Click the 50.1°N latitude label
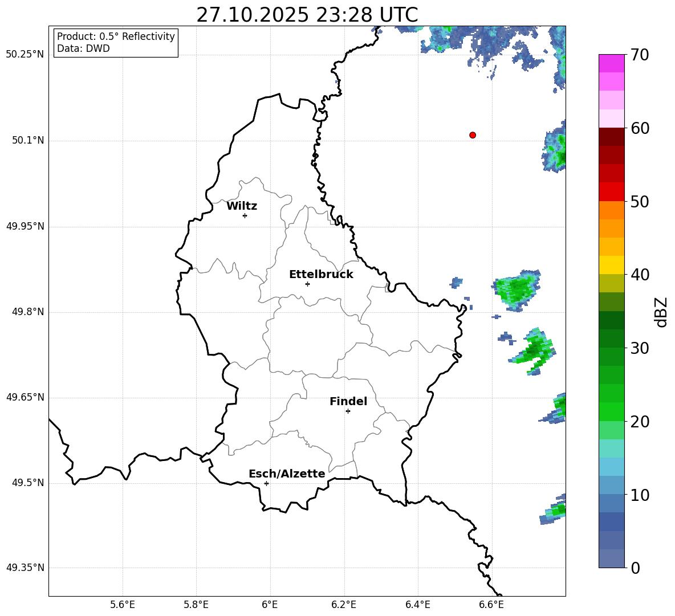 28,141
